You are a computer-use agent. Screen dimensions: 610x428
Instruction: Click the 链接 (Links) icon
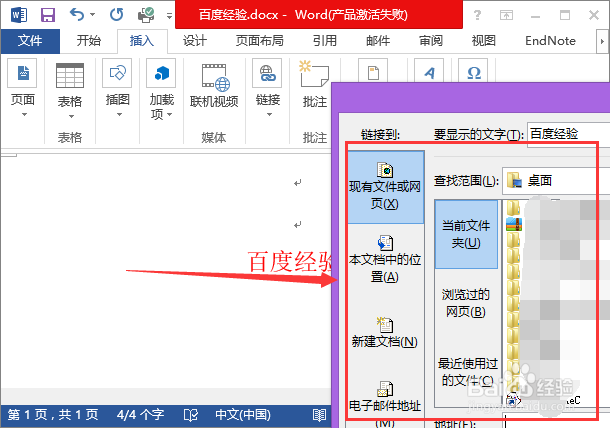pyautogui.click(x=267, y=73)
